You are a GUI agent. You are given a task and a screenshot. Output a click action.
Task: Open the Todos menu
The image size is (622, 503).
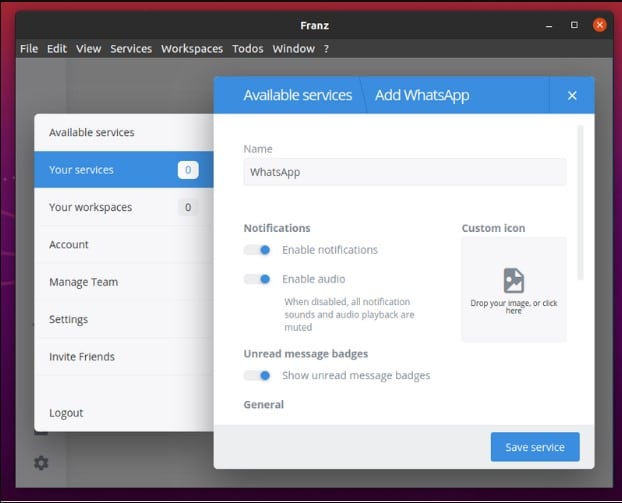click(248, 48)
